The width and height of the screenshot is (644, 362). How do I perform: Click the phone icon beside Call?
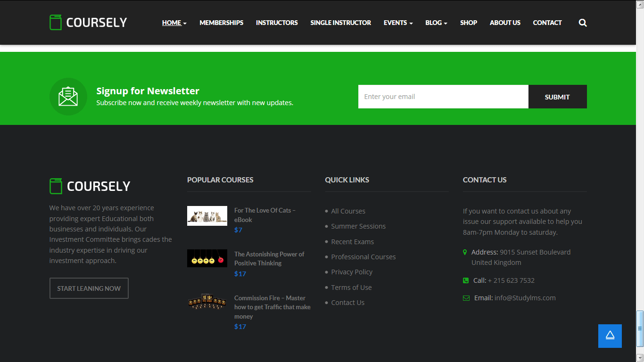[x=466, y=280]
